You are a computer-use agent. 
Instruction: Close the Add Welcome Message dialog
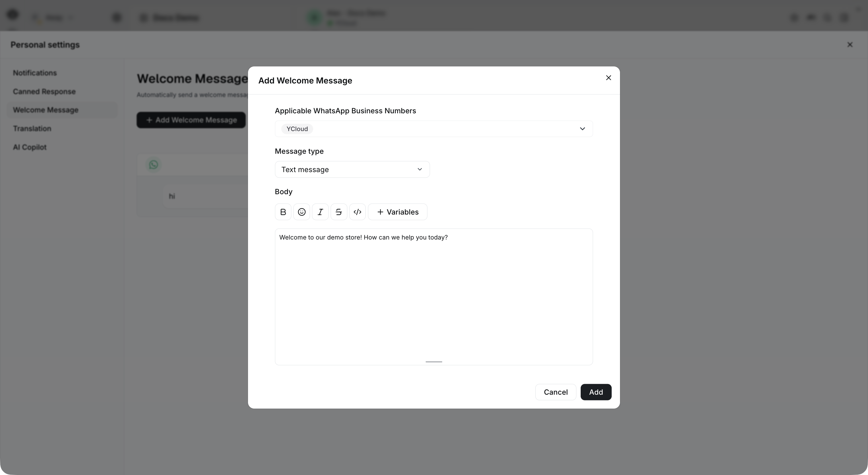click(608, 78)
